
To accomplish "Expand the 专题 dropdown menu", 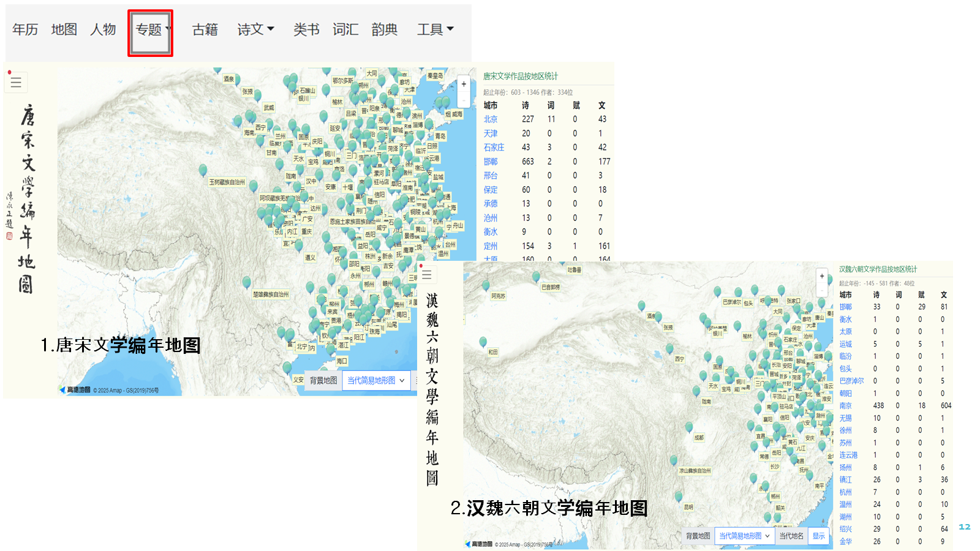I will coord(151,29).
